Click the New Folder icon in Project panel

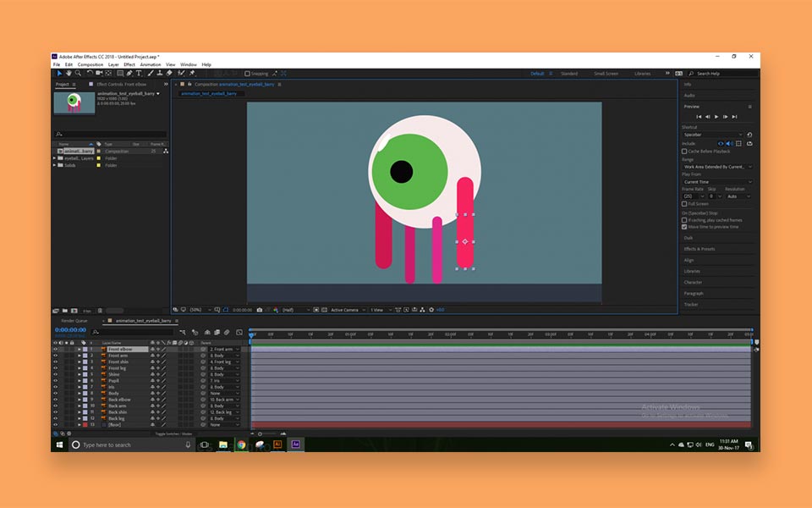tap(65, 311)
